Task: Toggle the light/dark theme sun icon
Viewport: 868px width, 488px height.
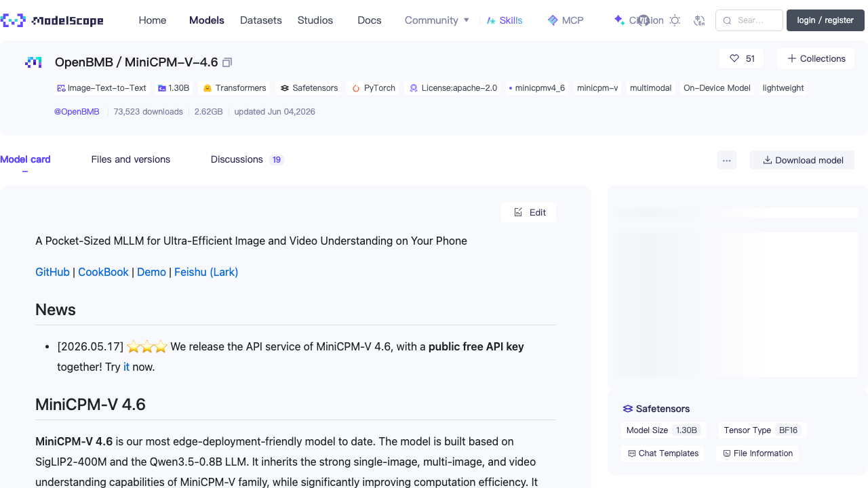Action: 675,20
